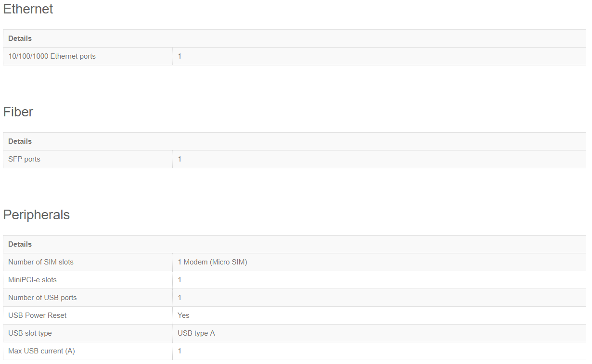Click the 1 Modem (Micro SIM) value
Viewport: 592px width, 364px height.
click(212, 262)
